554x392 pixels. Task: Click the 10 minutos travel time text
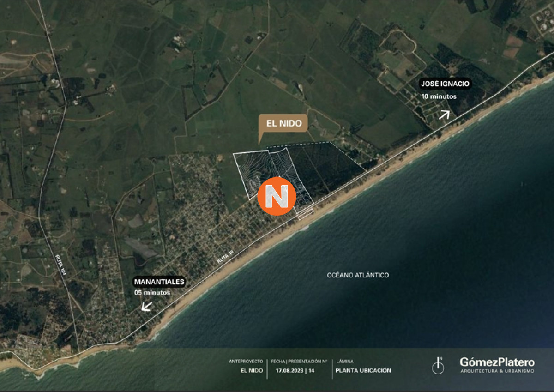click(x=439, y=96)
